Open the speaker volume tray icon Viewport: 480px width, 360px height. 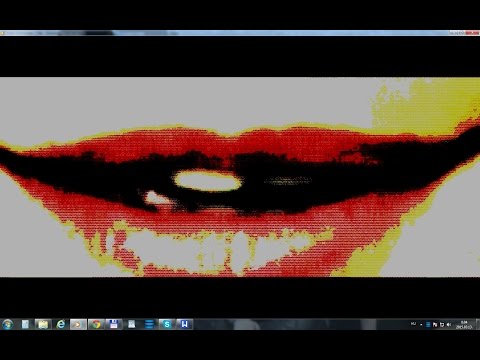tap(448, 324)
